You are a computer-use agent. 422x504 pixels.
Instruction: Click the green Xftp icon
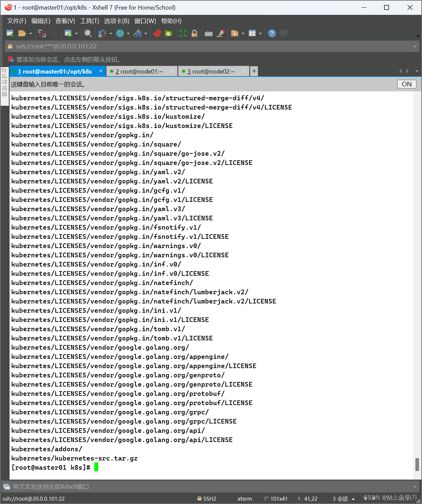[x=168, y=33]
